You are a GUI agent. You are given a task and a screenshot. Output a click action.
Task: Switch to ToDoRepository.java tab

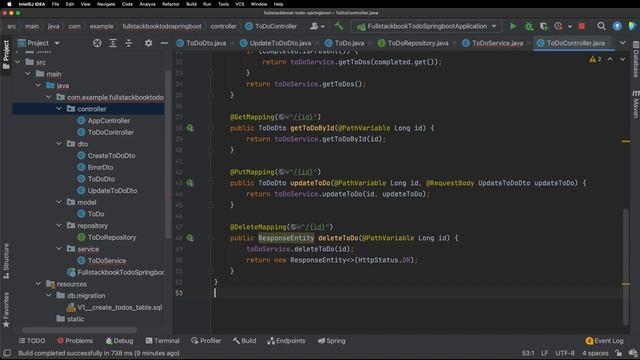click(413, 43)
